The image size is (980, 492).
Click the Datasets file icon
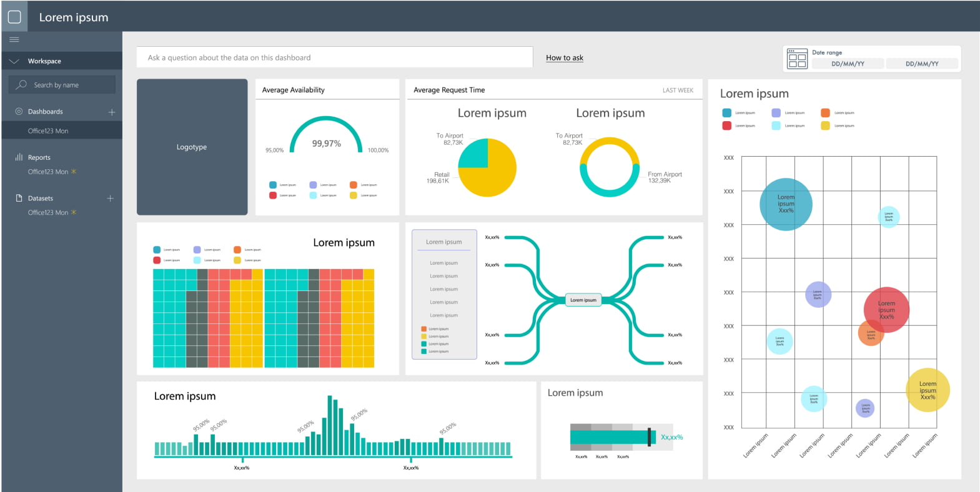[19, 198]
